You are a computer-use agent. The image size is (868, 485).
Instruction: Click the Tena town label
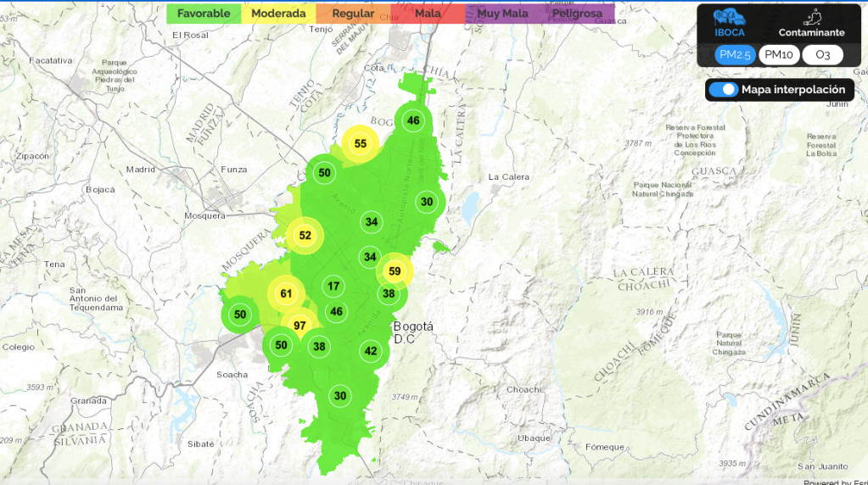pyautogui.click(x=54, y=265)
